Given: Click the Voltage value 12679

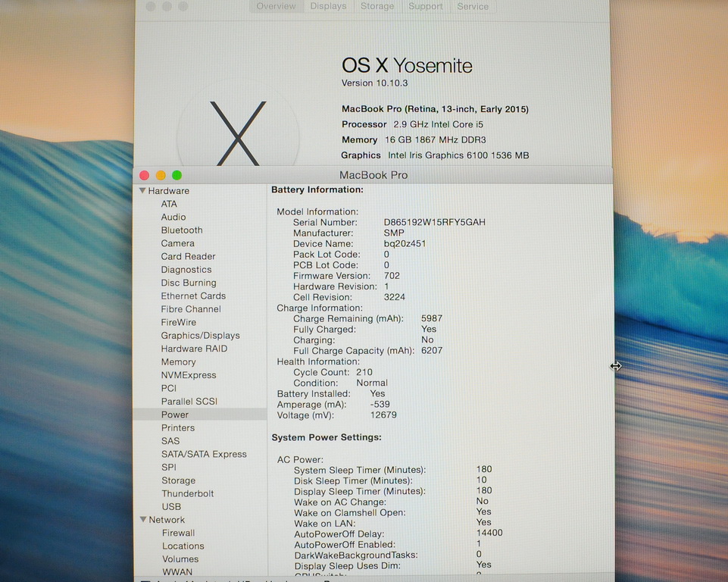Looking at the screenshot, I should 383,415.
